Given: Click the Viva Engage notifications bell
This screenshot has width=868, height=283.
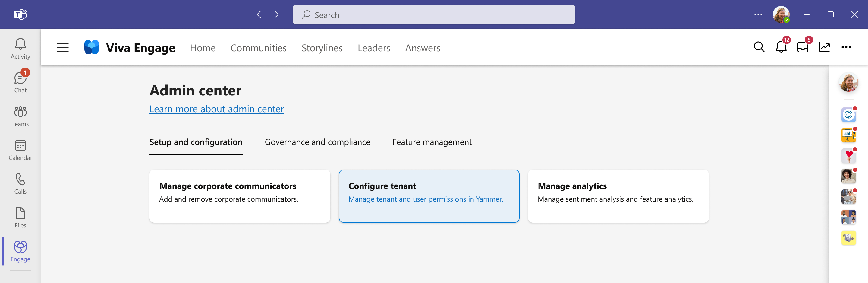Looking at the screenshot, I should (x=781, y=47).
